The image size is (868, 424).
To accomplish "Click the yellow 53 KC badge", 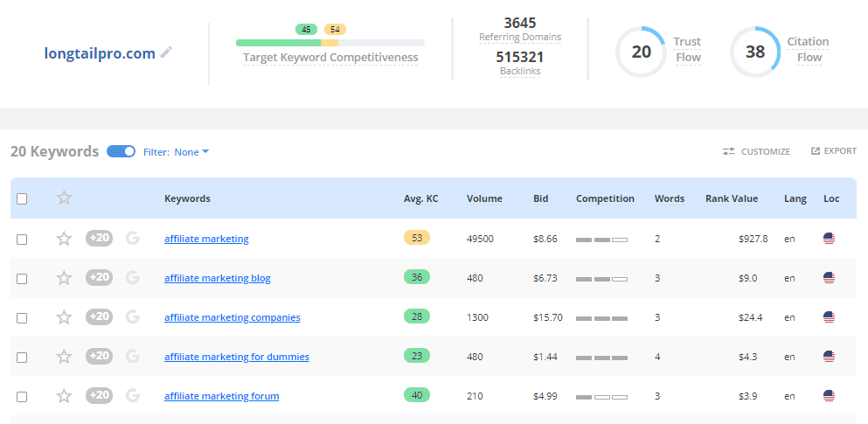I will tap(417, 238).
